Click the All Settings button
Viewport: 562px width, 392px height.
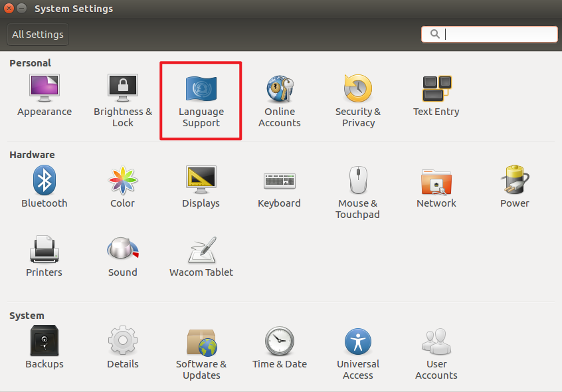pyautogui.click(x=37, y=34)
